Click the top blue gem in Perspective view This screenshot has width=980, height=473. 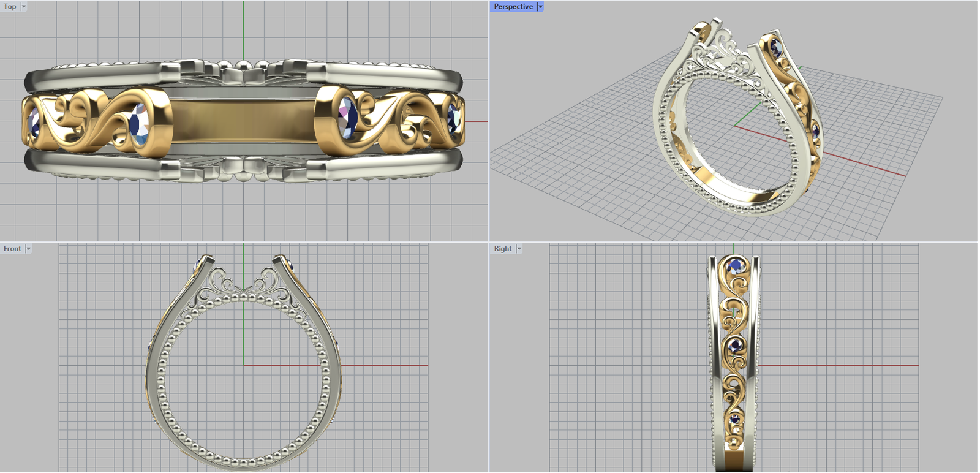point(777,47)
